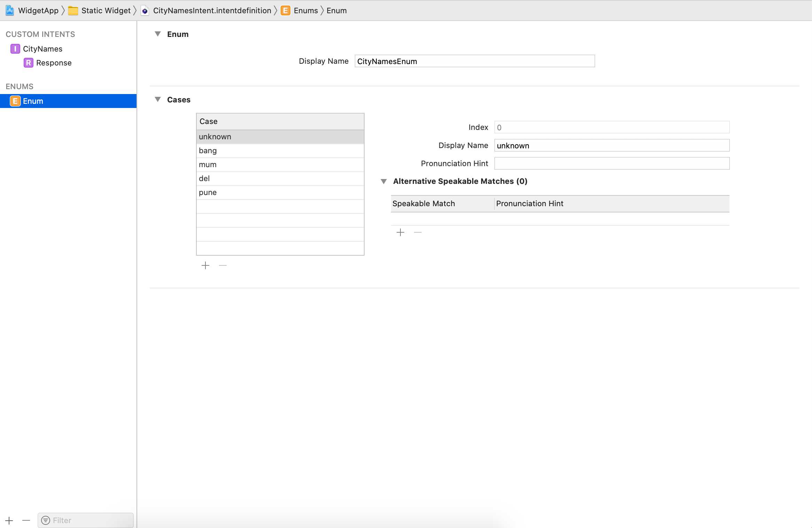The height and width of the screenshot is (528, 812).
Task: Click the WidgetApp project icon in breadcrumb
Action: 10,10
